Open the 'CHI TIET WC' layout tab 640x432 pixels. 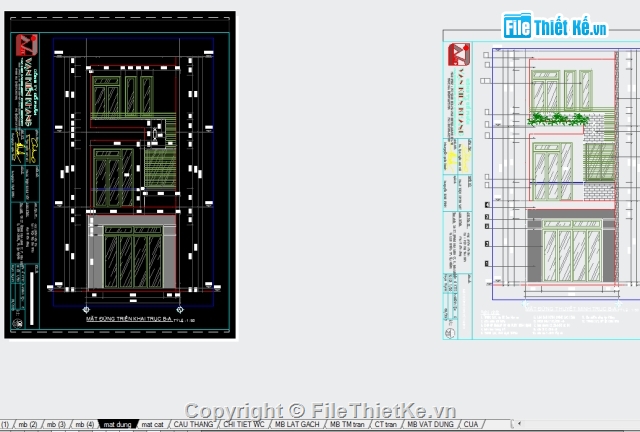click(x=244, y=425)
